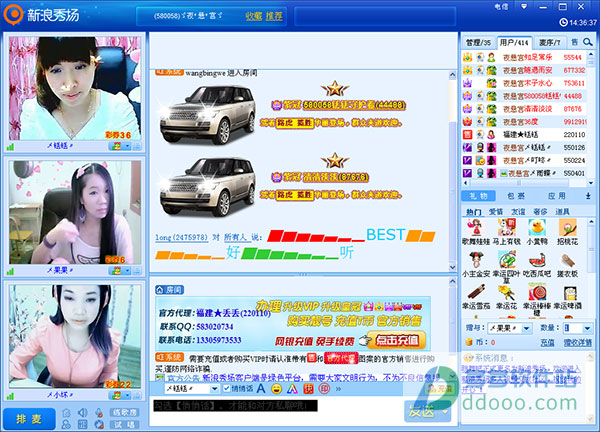
Task: Select the 幸运棒棒糖 gift
Action: tap(537, 299)
